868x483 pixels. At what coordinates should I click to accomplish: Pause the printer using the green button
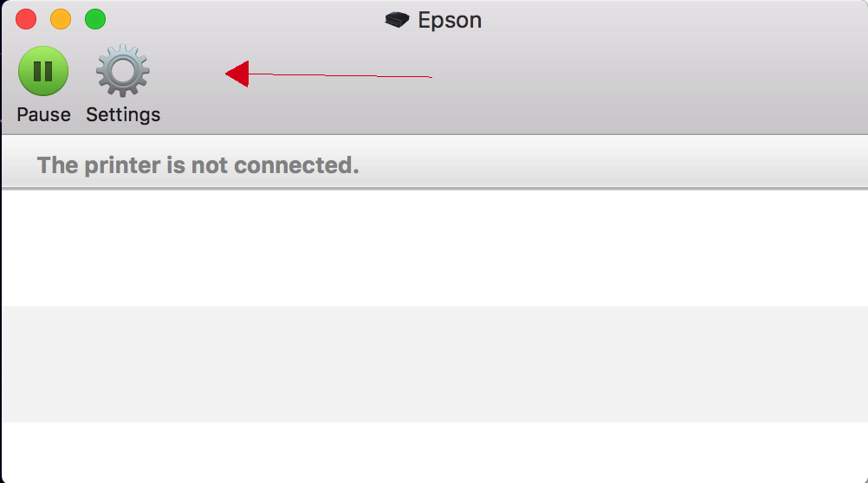point(43,71)
